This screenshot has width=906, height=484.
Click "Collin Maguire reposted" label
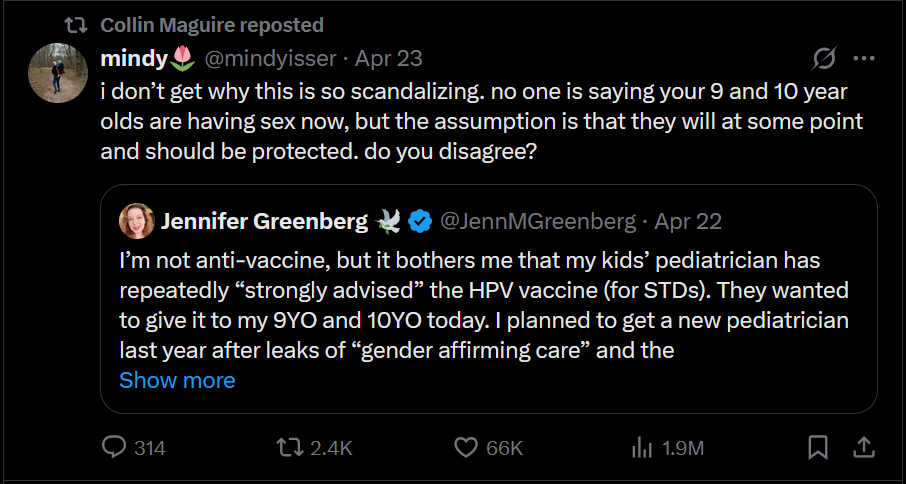(x=212, y=24)
